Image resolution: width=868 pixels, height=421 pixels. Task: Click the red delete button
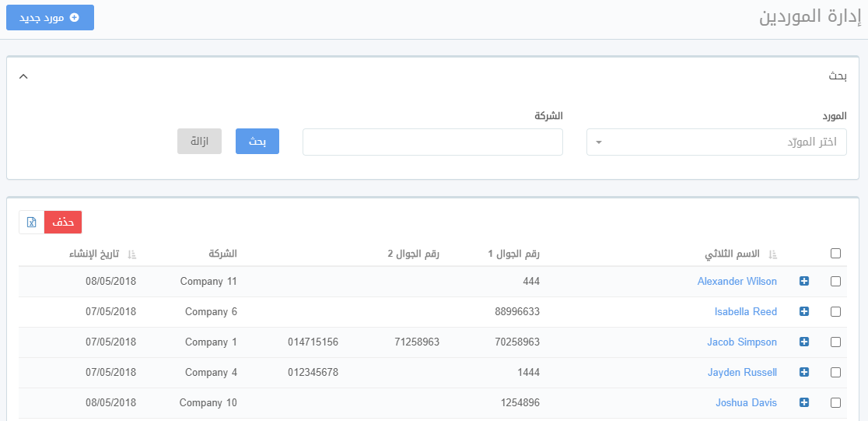(63, 223)
